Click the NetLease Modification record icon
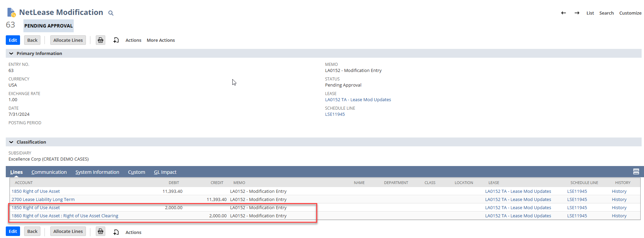 click(x=11, y=13)
